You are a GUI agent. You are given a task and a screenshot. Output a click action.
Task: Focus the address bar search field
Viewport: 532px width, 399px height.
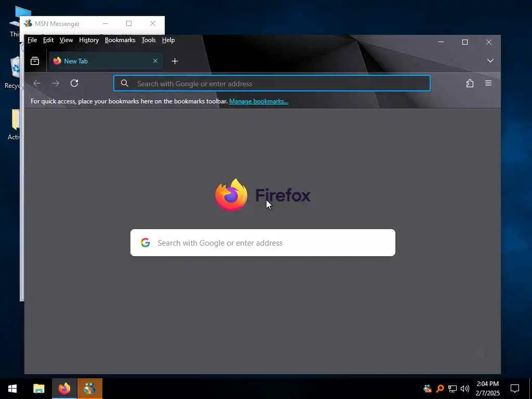click(272, 84)
